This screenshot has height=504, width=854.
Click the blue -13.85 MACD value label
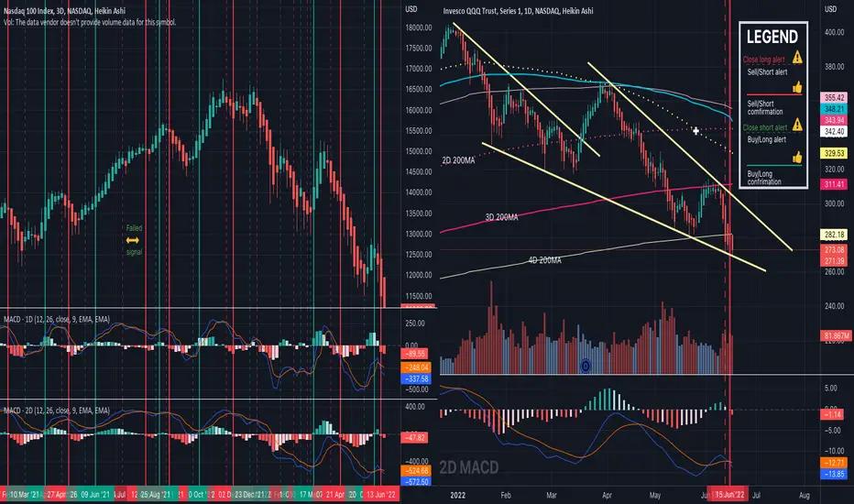tap(834, 474)
